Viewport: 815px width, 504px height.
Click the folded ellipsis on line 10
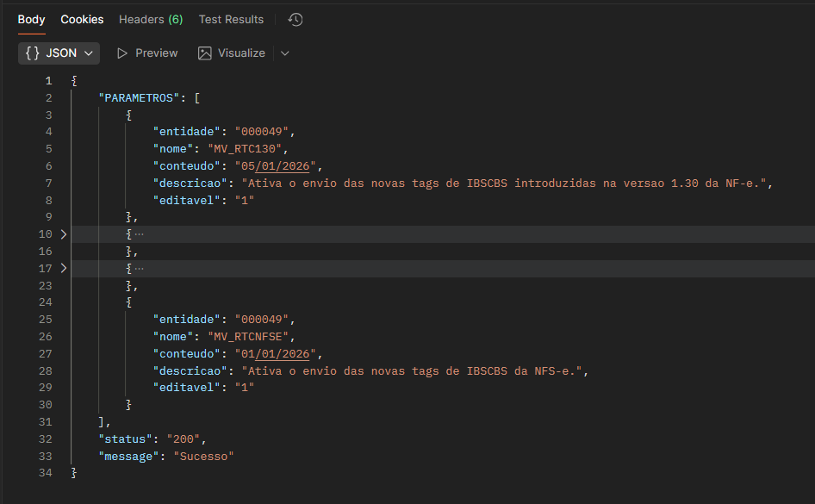point(139,234)
